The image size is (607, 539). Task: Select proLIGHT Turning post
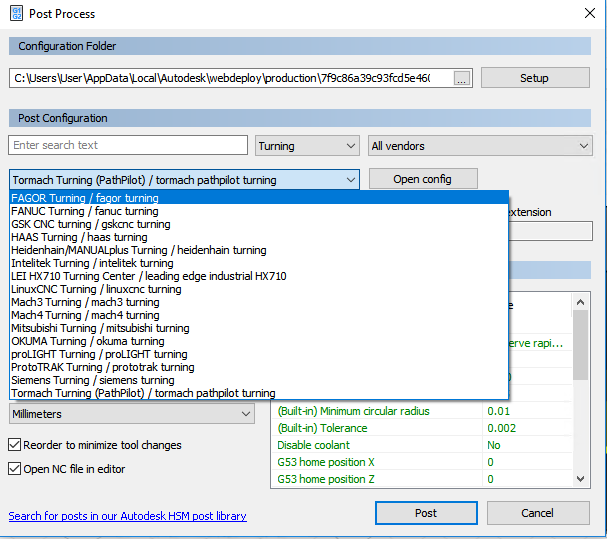point(259,354)
